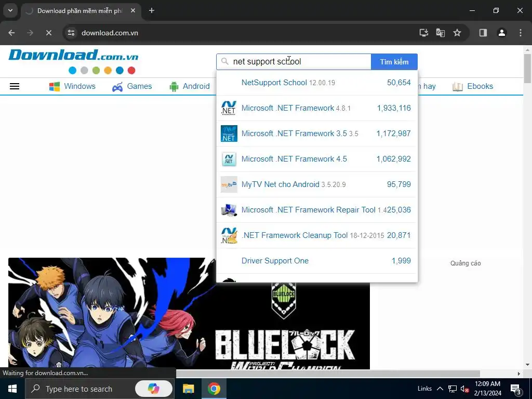
Task: Click the Download.com.vn logo
Action: [x=73, y=55]
